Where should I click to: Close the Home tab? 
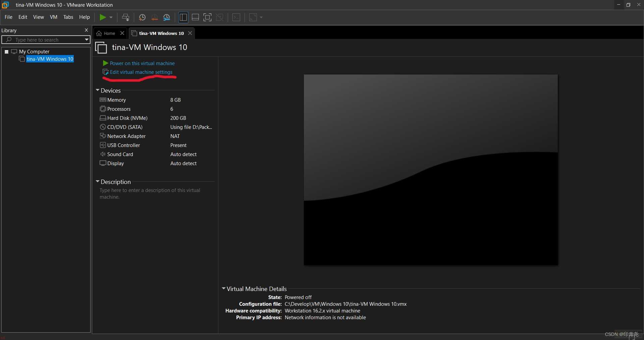[122, 33]
